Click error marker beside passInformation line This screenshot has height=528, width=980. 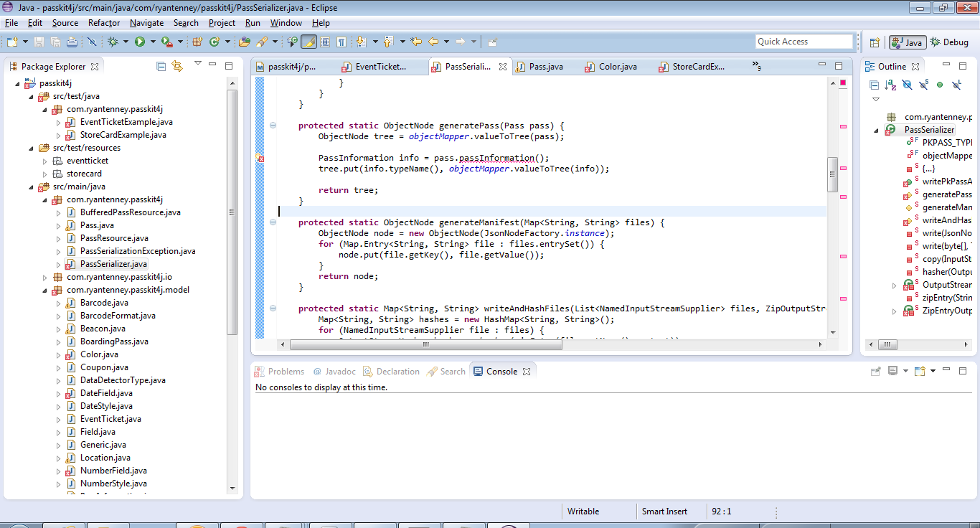(260, 158)
